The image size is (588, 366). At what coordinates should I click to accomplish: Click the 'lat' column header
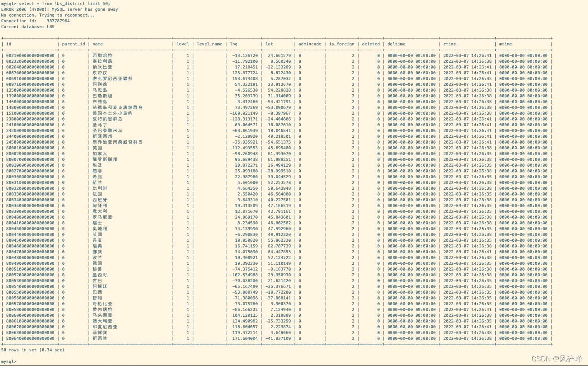coord(269,44)
